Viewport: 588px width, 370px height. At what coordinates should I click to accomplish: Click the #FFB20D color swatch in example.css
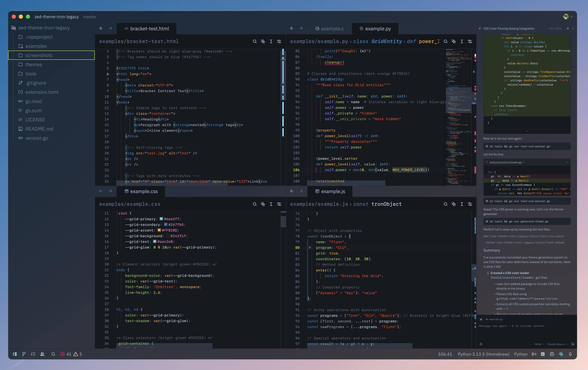[159, 230]
